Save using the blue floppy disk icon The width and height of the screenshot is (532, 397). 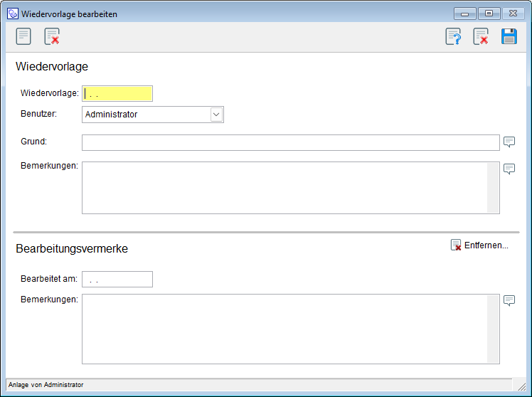(x=509, y=36)
